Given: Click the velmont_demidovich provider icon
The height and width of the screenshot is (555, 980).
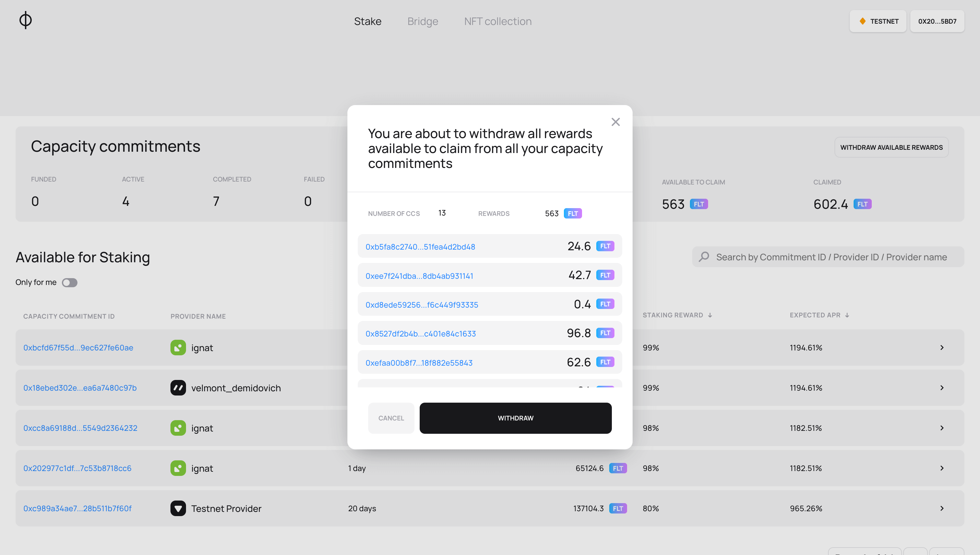Looking at the screenshot, I should [178, 387].
